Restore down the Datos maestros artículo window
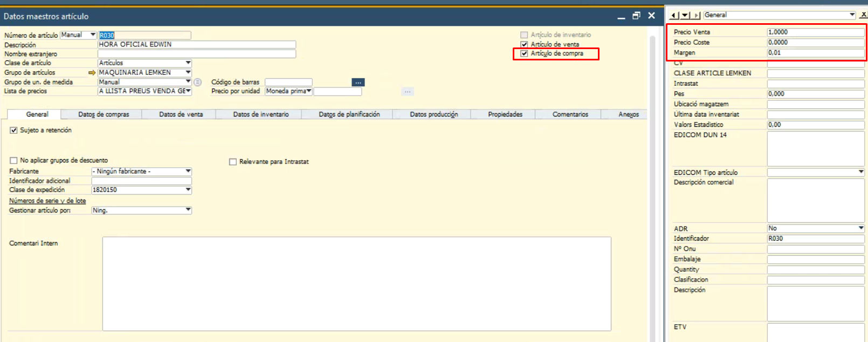Viewport: 868px width, 342px height. tap(636, 16)
